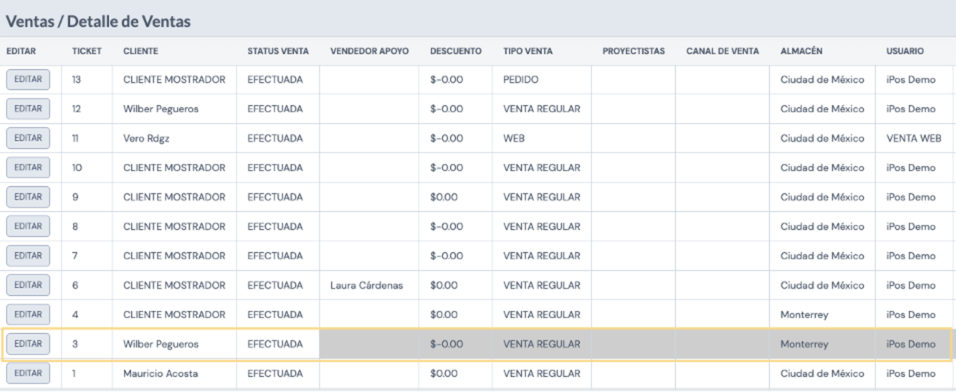Select the USUARIO column header

click(x=905, y=51)
